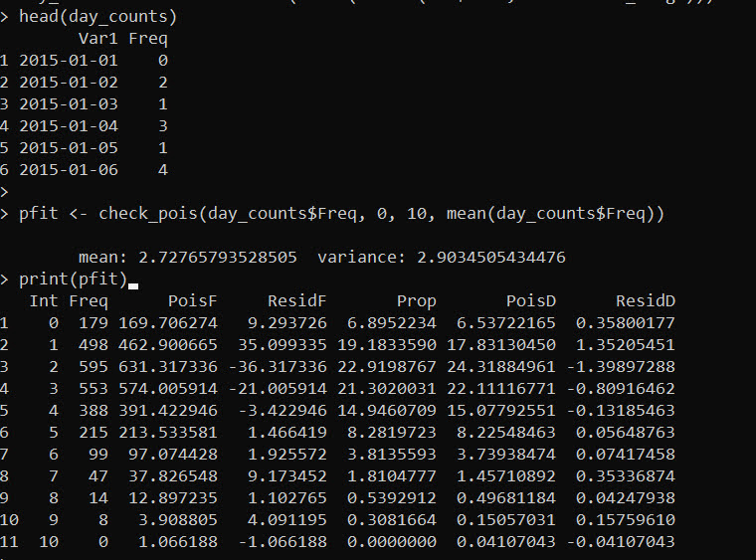756x560 pixels.
Task: Click the PoisD value 6.53722165
Action: tap(505, 323)
